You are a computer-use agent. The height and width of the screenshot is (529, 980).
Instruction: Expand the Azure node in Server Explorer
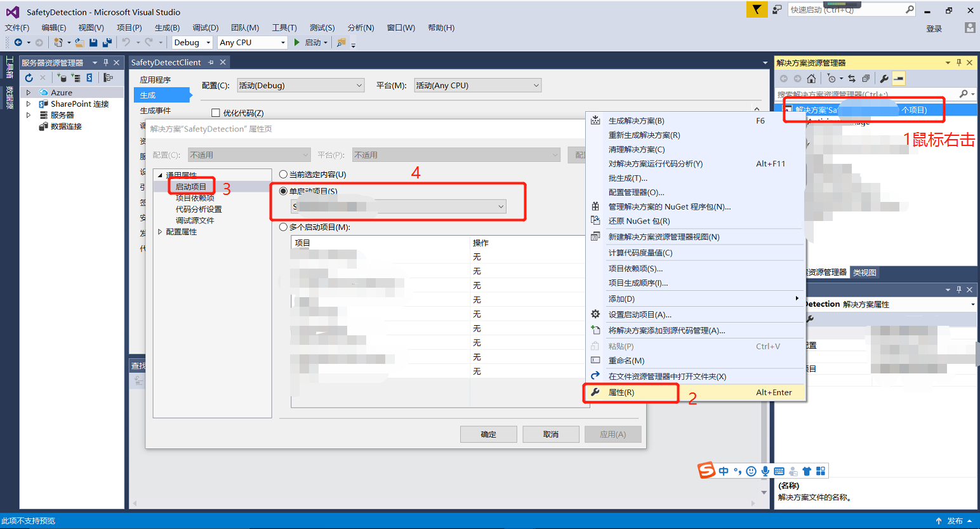[29, 93]
